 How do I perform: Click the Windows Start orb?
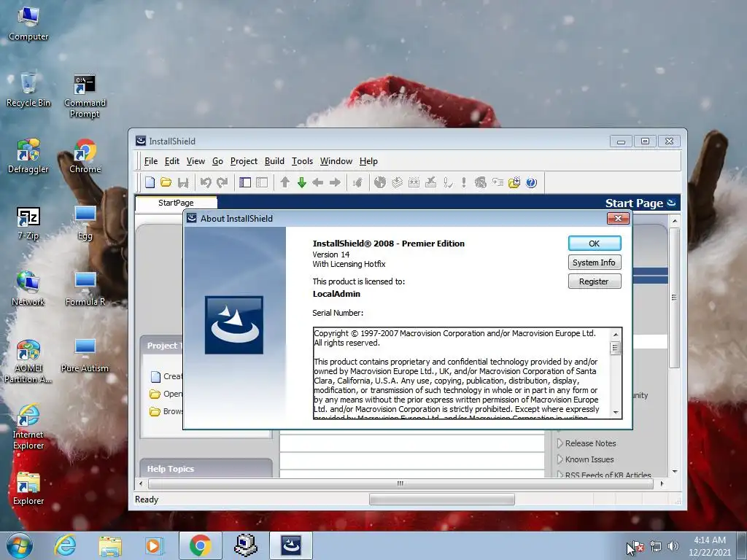(x=20, y=545)
